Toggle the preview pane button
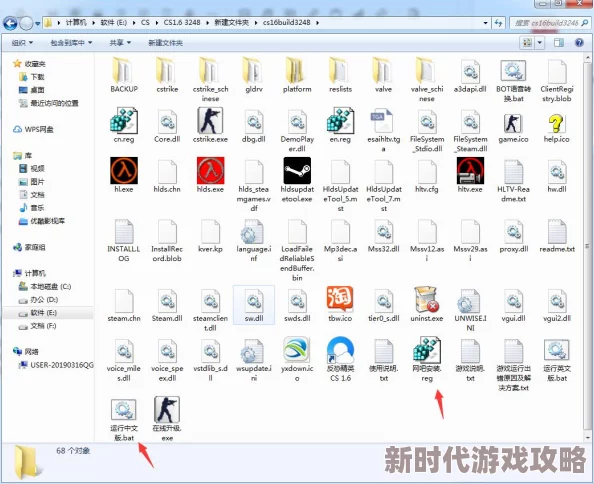This screenshot has height=484, width=594. tap(559, 42)
